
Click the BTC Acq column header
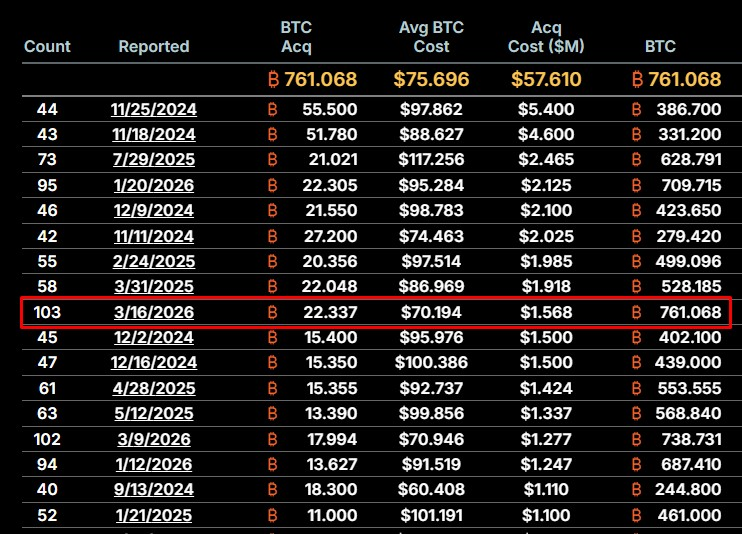(x=296, y=37)
